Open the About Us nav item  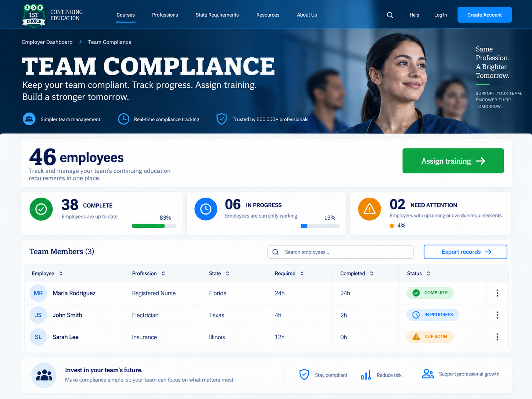tap(307, 15)
